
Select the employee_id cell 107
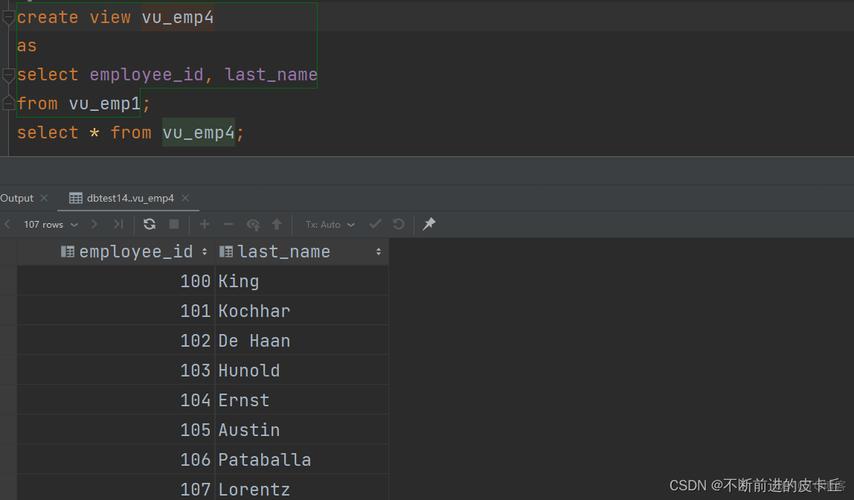[116, 489]
